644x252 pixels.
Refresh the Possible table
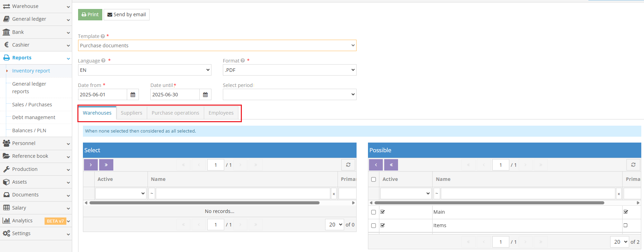tap(633, 165)
